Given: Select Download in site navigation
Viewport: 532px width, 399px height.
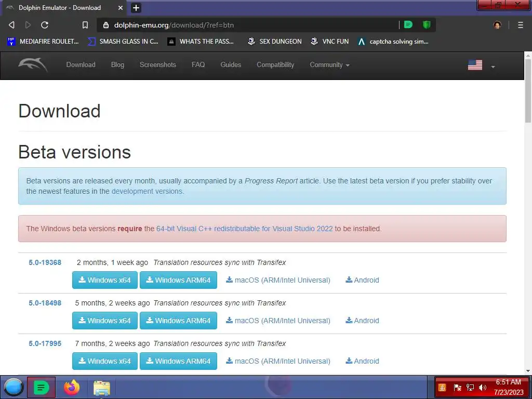Looking at the screenshot, I should click(81, 64).
